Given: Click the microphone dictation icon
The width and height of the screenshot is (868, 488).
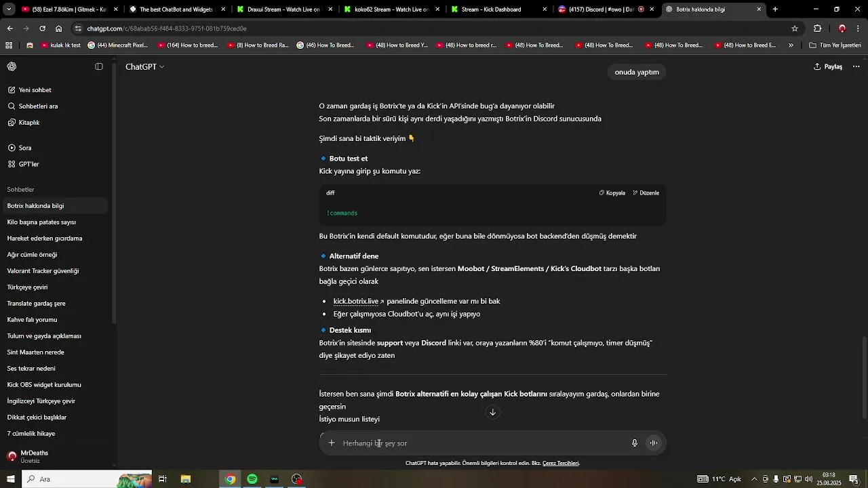Looking at the screenshot, I should click(x=635, y=443).
